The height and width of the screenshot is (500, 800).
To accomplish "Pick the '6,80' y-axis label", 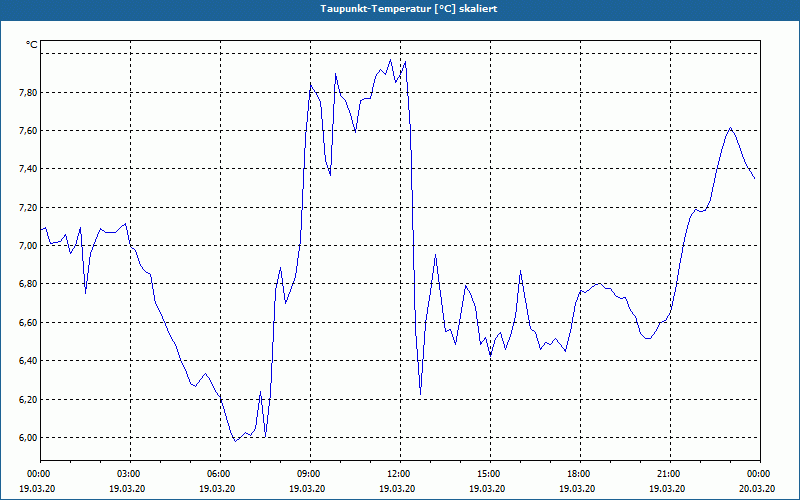I will pyautogui.click(x=28, y=284).
